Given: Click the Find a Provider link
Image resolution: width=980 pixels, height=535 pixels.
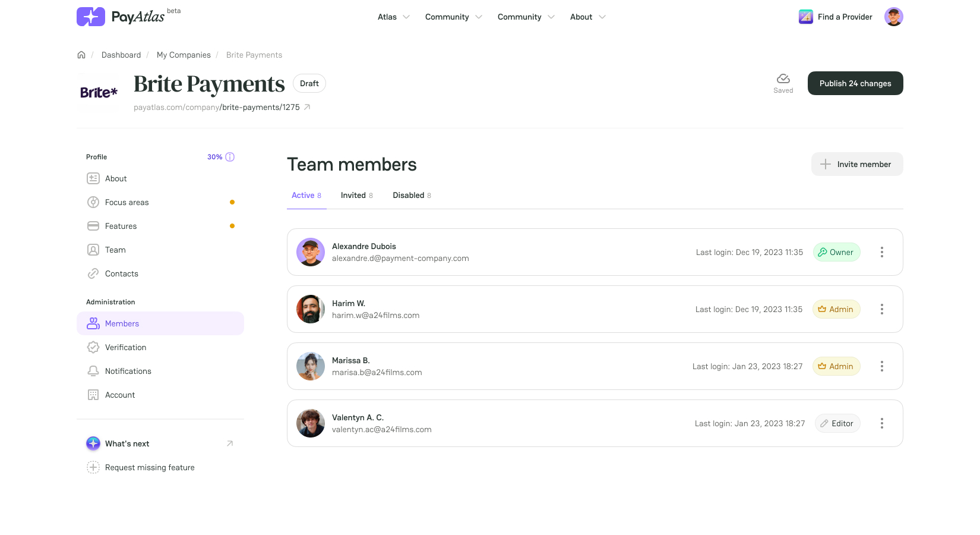Looking at the screenshot, I should pyautogui.click(x=845, y=17).
